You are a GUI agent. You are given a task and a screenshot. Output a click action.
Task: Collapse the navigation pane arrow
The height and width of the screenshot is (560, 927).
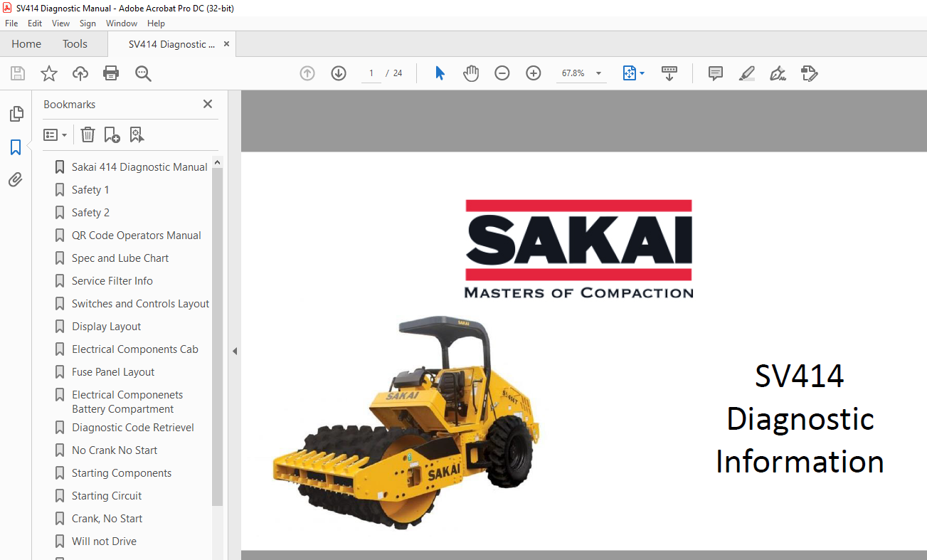pyautogui.click(x=235, y=351)
